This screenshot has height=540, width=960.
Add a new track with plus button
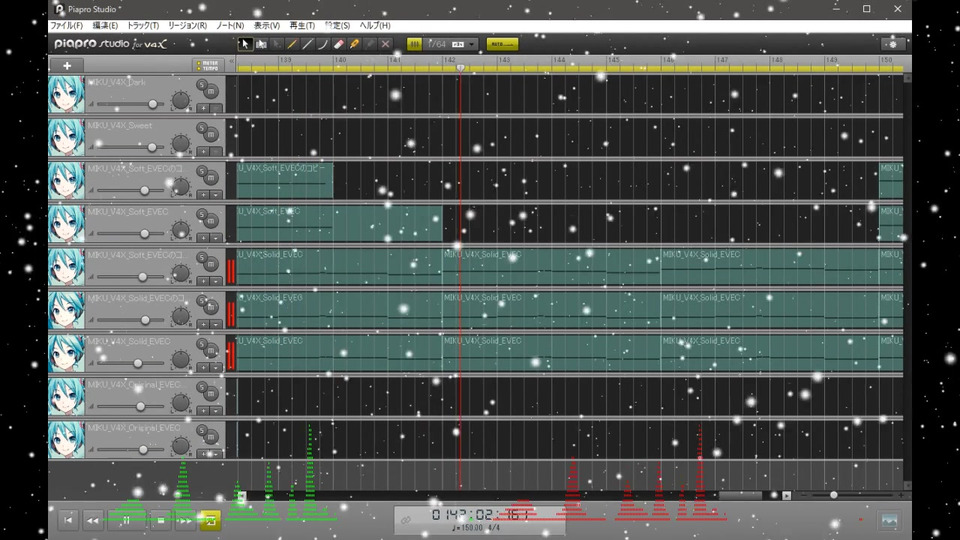[67, 66]
